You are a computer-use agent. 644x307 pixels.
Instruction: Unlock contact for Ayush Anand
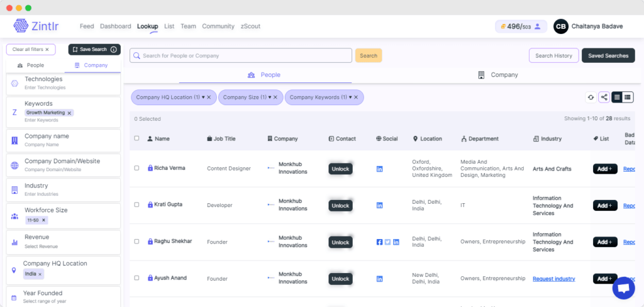[340, 279]
